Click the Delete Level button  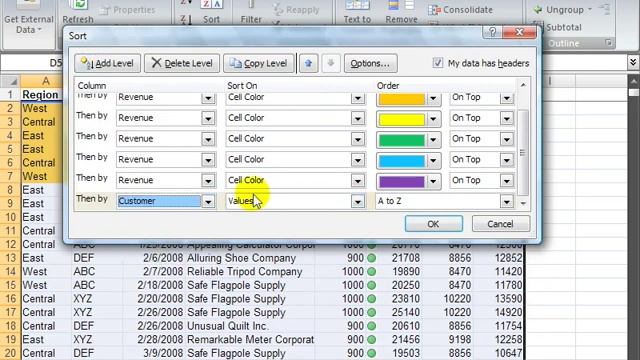point(182,63)
